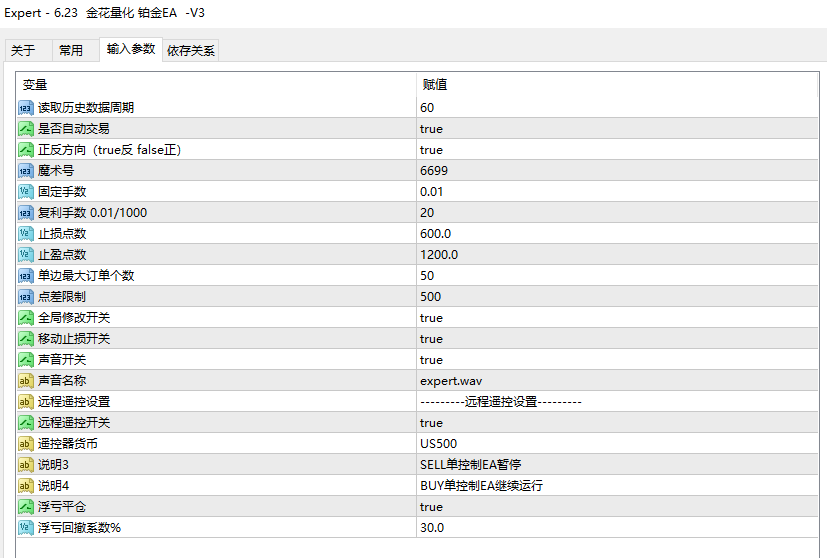Viewport: 827px width, 558px height.
Task: Open the 全局修改开关 value selector
Action: point(617,318)
